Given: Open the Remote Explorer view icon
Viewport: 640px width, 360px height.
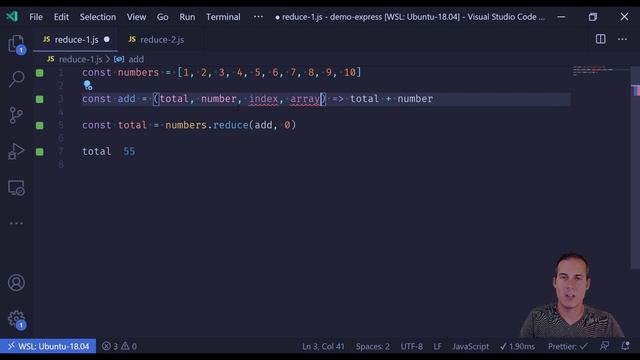Looking at the screenshot, I should (16, 188).
